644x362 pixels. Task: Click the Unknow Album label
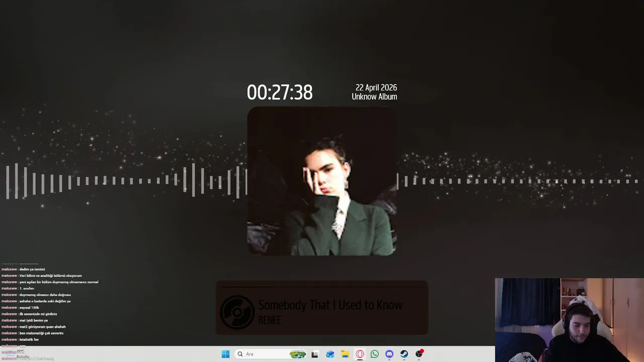tap(374, 97)
